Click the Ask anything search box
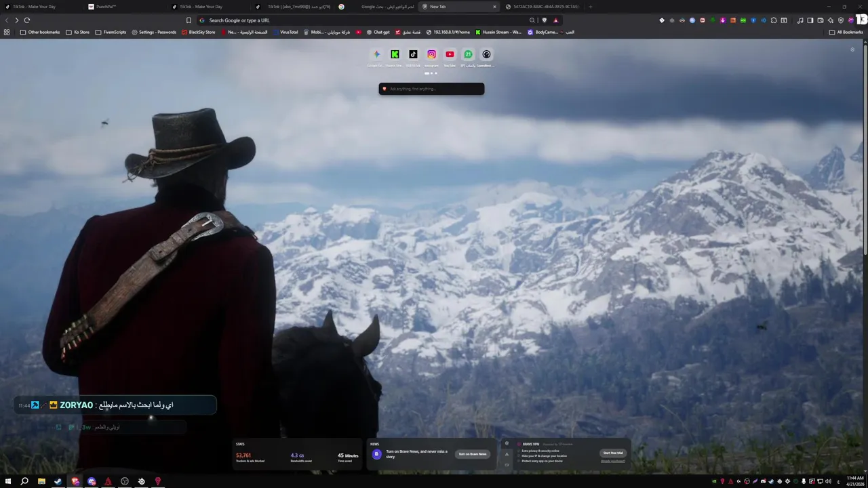868x488 pixels. coord(431,89)
